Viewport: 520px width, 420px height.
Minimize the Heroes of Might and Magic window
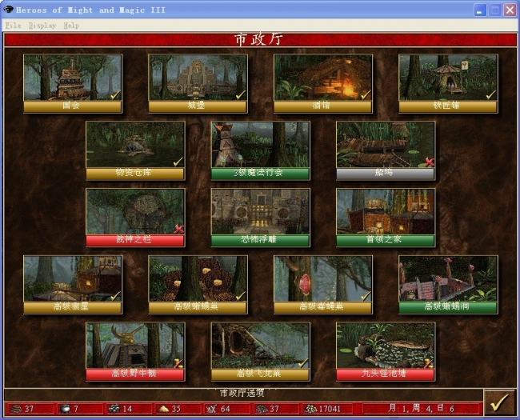[x=480, y=10]
